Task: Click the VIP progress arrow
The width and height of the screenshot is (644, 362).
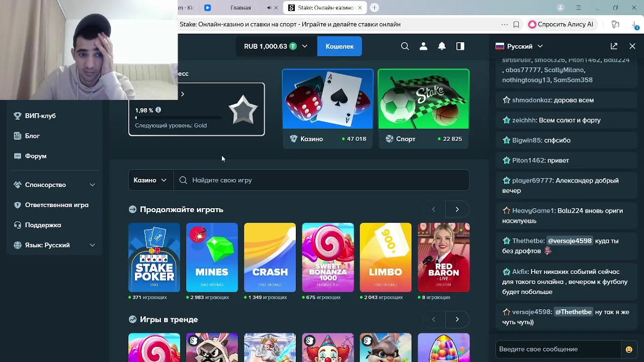Action: click(182, 94)
